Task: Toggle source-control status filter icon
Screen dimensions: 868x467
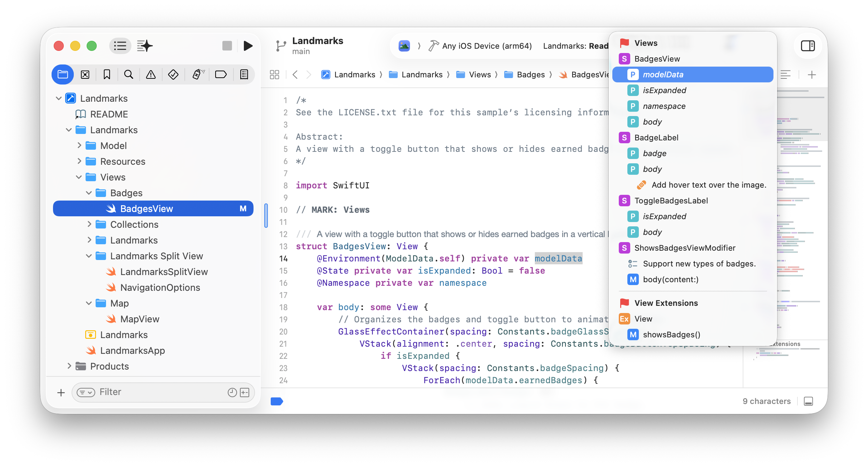Action: [x=245, y=393]
